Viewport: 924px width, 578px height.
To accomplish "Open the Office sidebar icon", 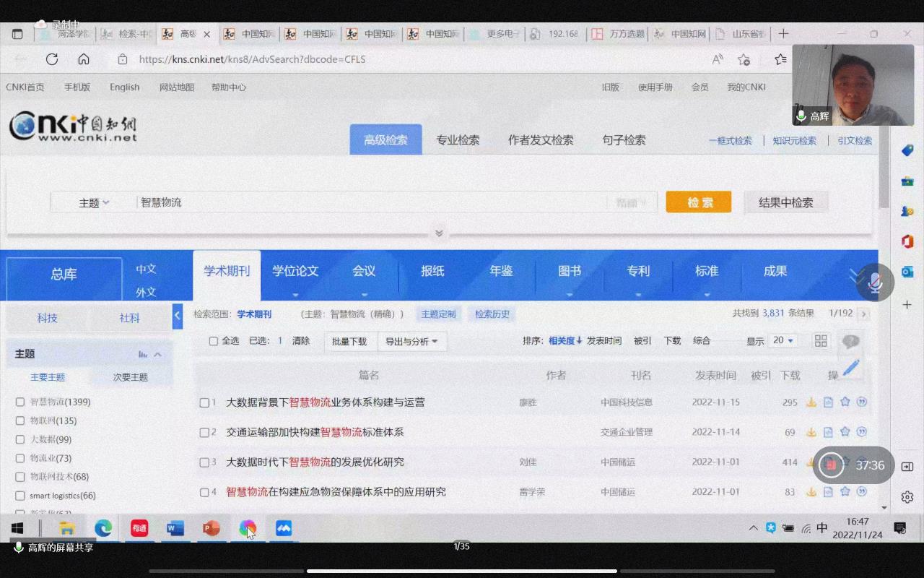I will pos(907,241).
